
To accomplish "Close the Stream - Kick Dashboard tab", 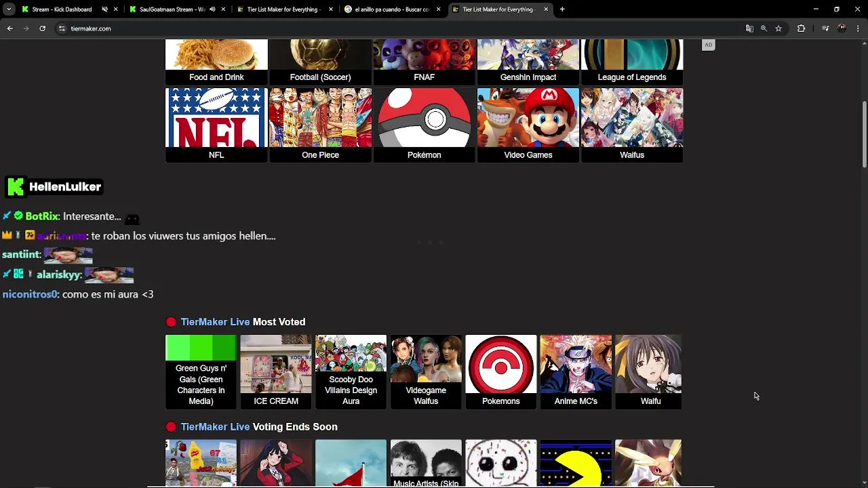I will (x=116, y=9).
